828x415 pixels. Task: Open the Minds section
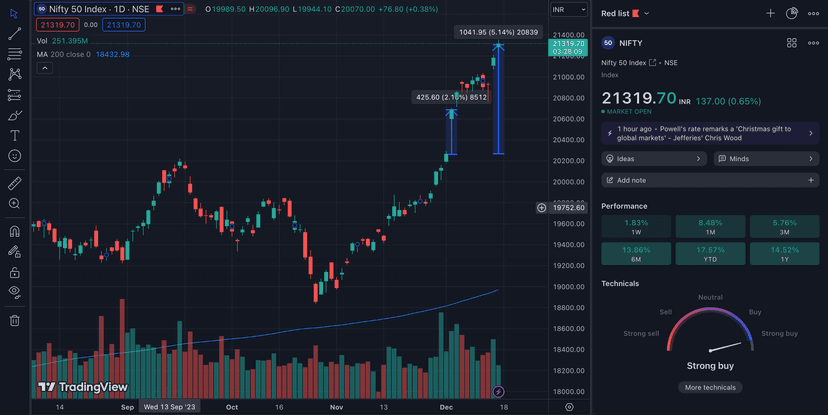tap(766, 159)
